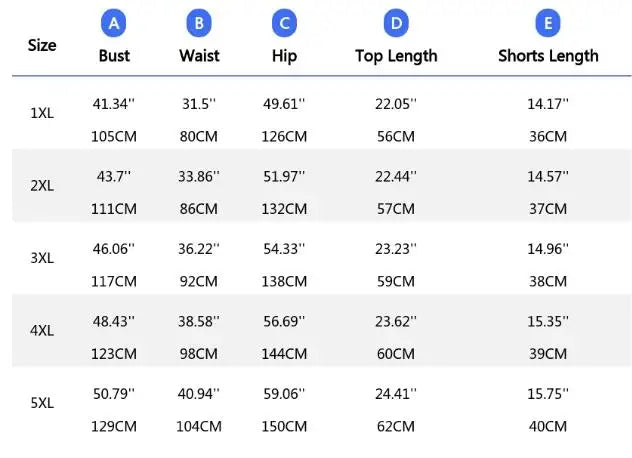Image resolution: width=632 pixels, height=458 pixels.
Task: Click the blue circle A badge
Action: 114,23
